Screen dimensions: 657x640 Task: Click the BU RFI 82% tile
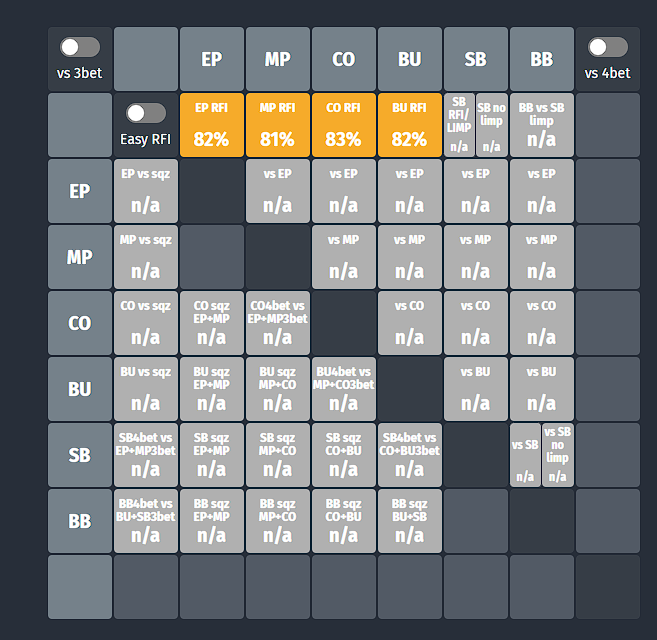point(410,125)
